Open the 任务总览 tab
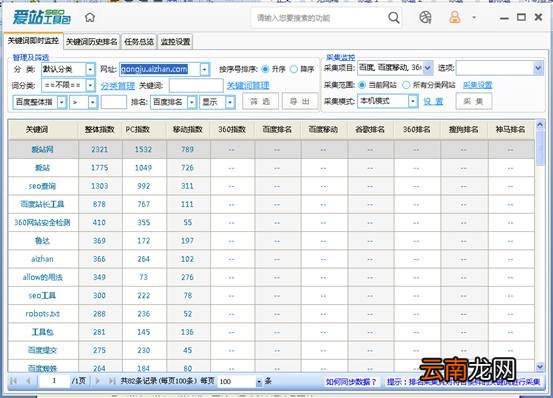 139,42
